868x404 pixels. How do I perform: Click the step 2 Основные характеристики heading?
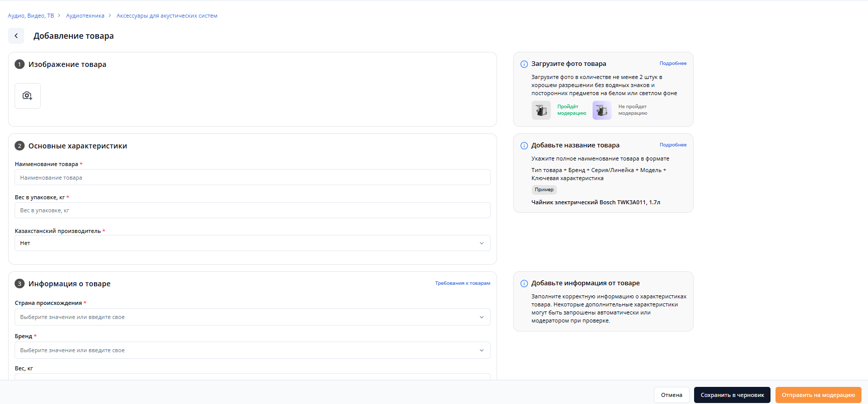coord(78,146)
